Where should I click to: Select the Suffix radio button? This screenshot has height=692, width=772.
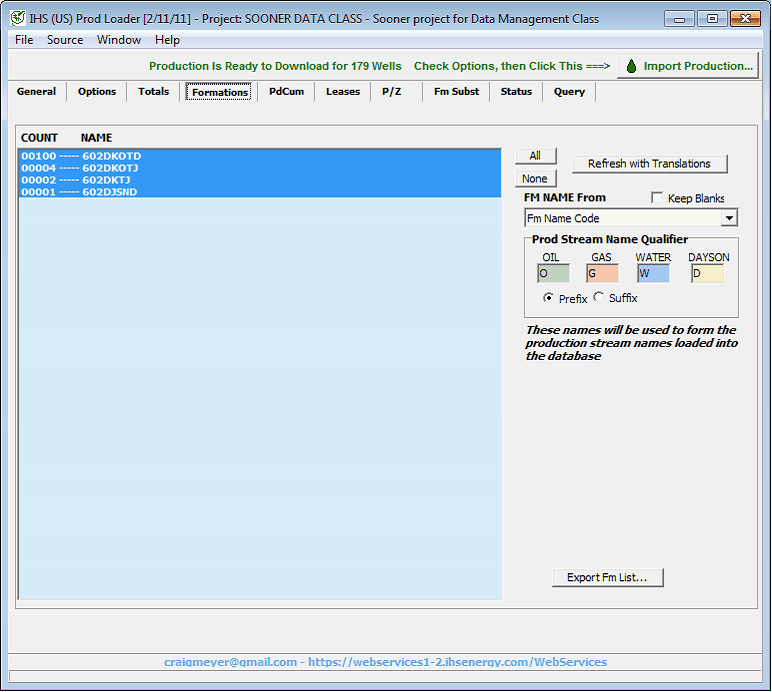pyautogui.click(x=598, y=298)
